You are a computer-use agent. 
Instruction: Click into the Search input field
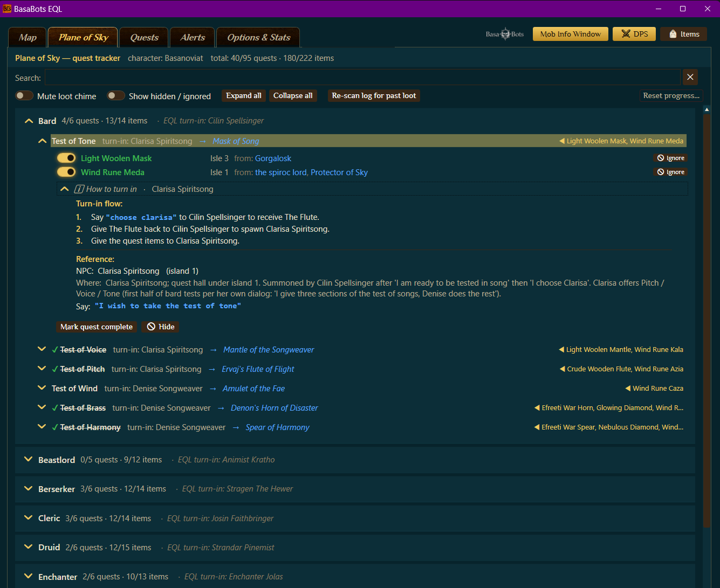click(x=362, y=78)
